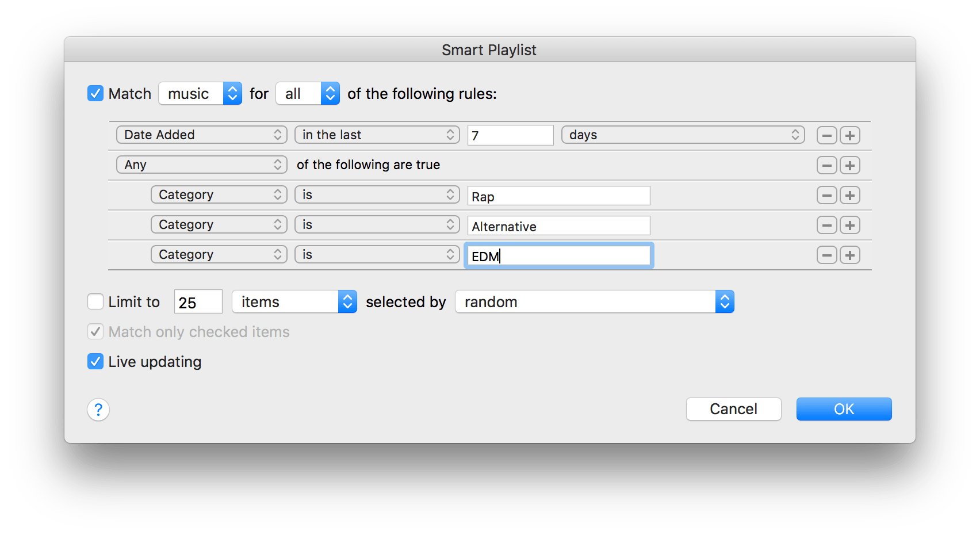Remove the Category is EDM rule
This screenshot has width=980, height=535.
pos(826,255)
